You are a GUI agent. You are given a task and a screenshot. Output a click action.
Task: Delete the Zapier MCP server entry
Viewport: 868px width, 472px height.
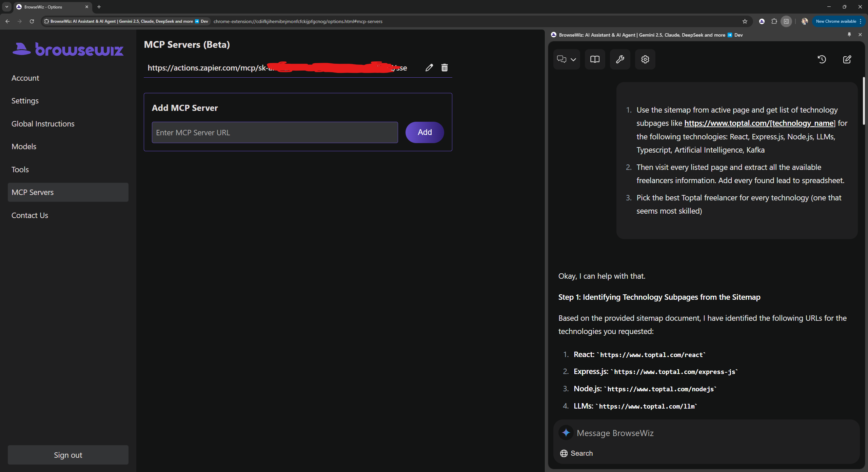pyautogui.click(x=444, y=67)
